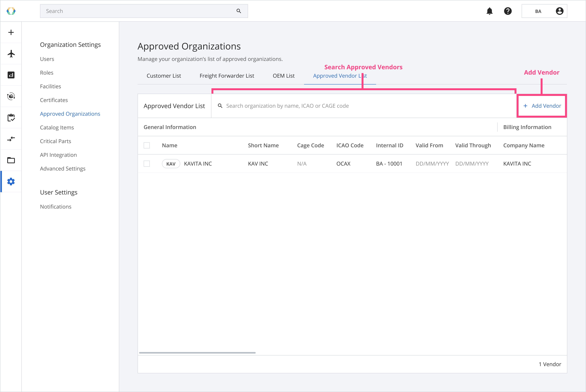Click the ICAO Code column header

(x=350, y=146)
